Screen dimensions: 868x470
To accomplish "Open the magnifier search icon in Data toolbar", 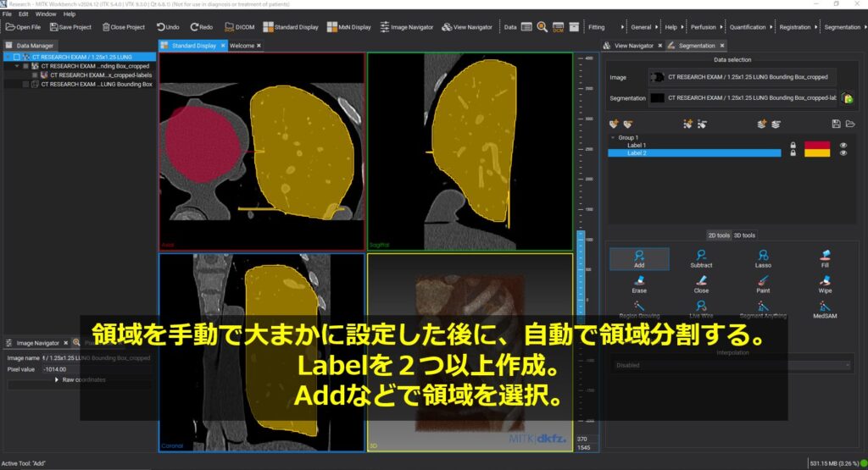I will [x=542, y=26].
